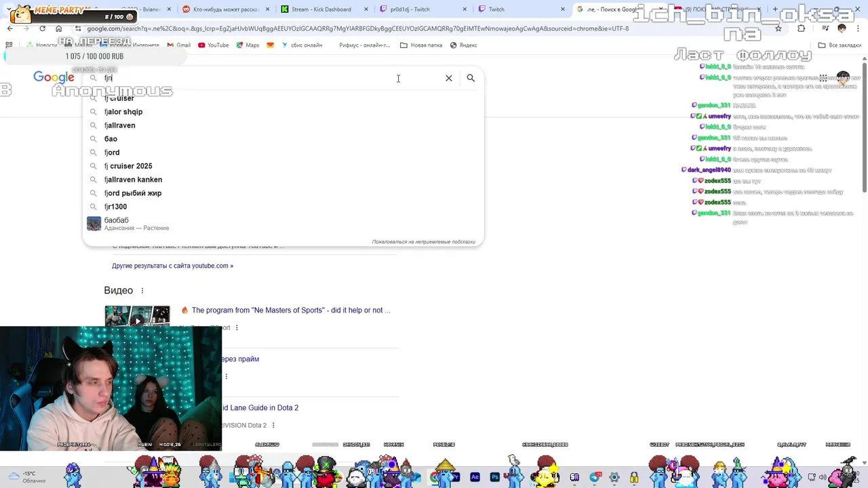Choose suggestion fj cruiser 2025
Image resolution: width=868 pixels, height=488 pixels.
[x=283, y=166]
